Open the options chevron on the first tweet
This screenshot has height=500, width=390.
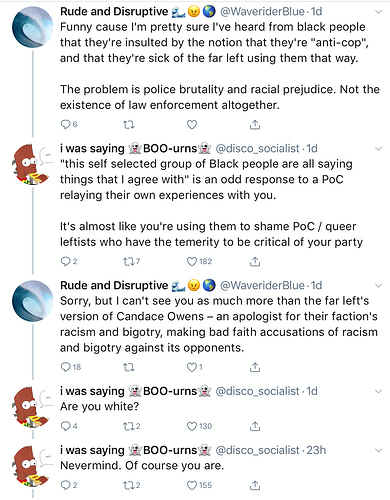[x=378, y=12]
